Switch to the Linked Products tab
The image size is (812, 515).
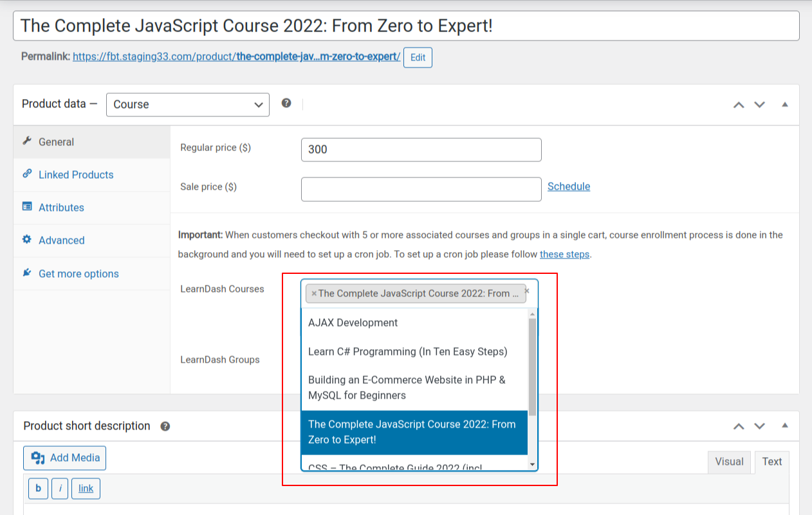75,175
